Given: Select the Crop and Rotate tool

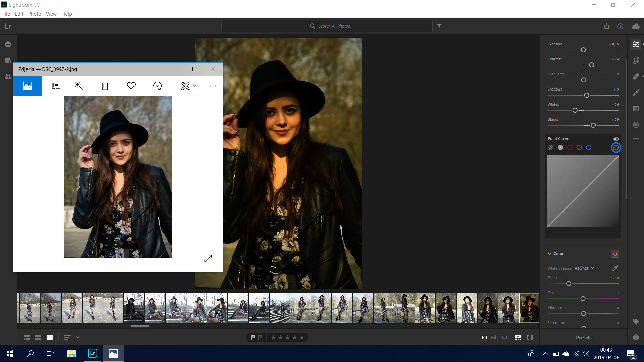Looking at the screenshot, I should [x=636, y=60].
